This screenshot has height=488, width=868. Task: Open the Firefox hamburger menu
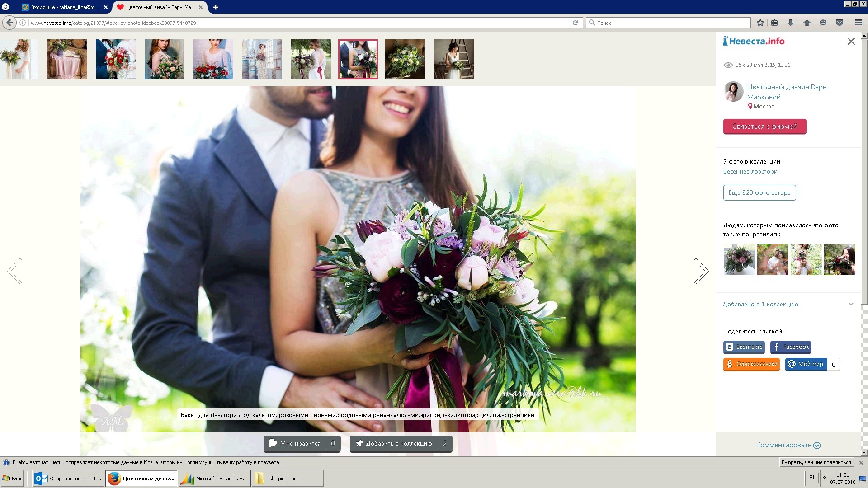(859, 23)
